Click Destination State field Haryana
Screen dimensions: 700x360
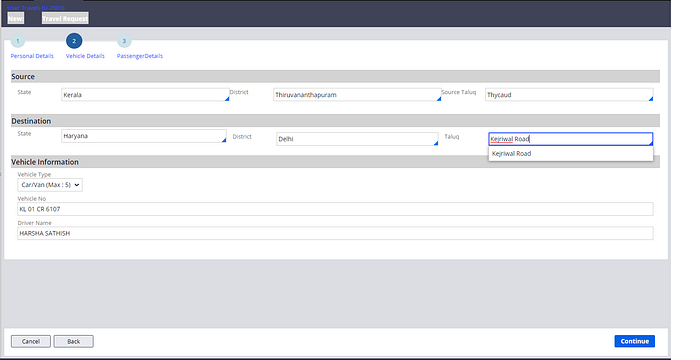click(144, 136)
